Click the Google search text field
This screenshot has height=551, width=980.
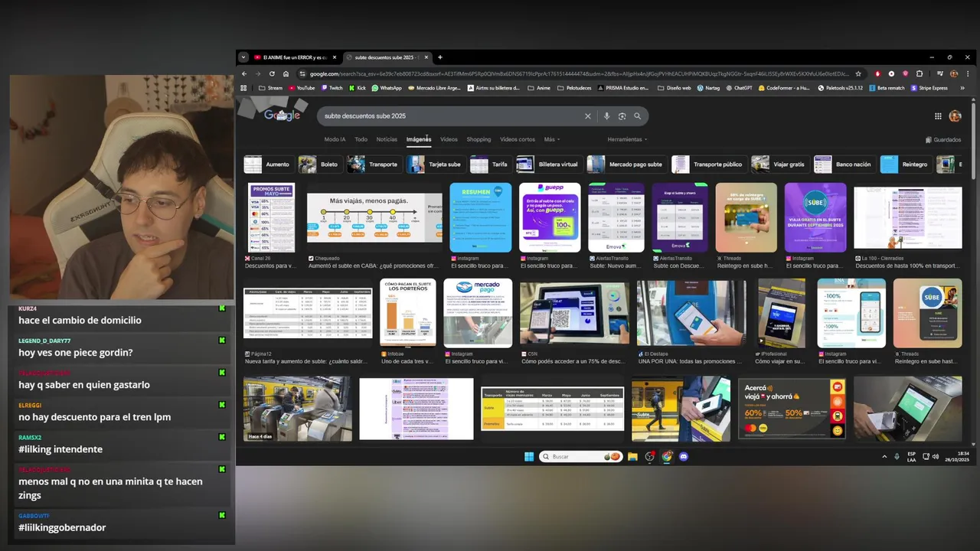pyautogui.click(x=452, y=116)
